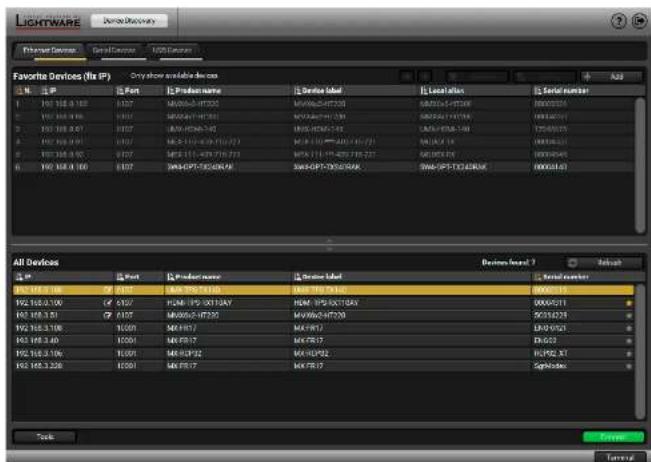Click the refresh arrows icon beside Refresh
This screenshot has width=651, height=462.
(x=573, y=263)
